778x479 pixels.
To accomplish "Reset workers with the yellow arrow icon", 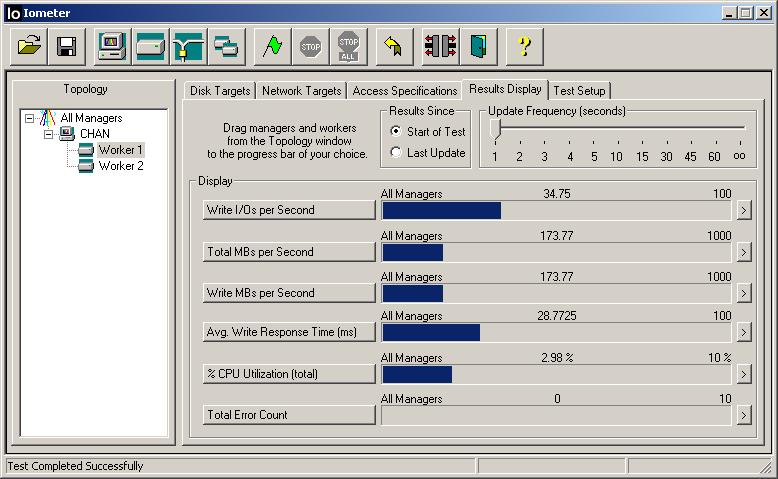I will tap(394, 47).
